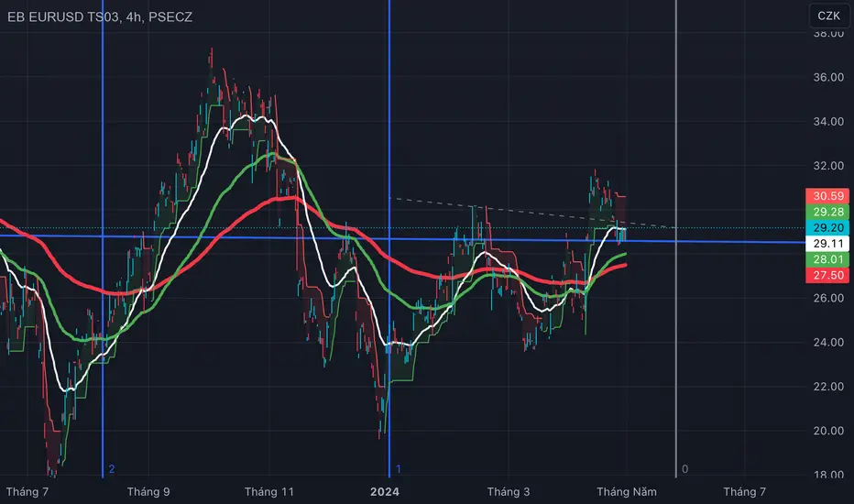Screen dimensions: 854x504
Task: Select the cyan 29.20 price label
Action: click(x=827, y=228)
